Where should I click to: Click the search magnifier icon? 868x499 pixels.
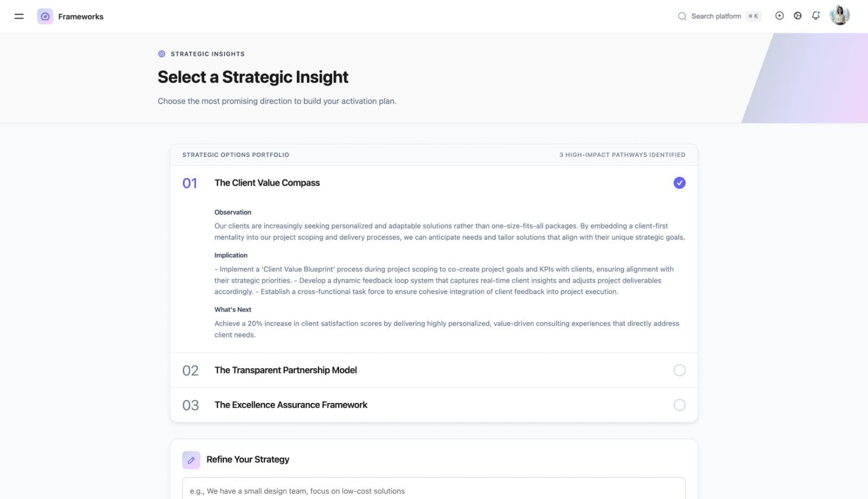682,16
